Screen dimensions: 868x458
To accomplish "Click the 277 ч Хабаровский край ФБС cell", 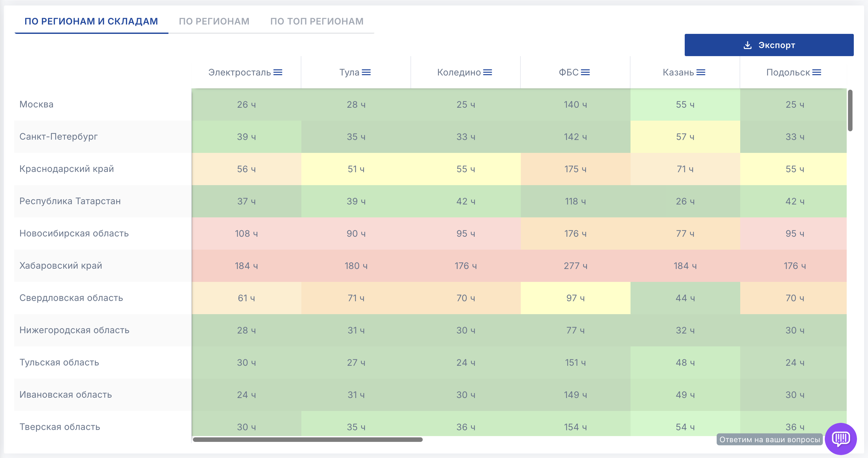I will click(x=575, y=266).
